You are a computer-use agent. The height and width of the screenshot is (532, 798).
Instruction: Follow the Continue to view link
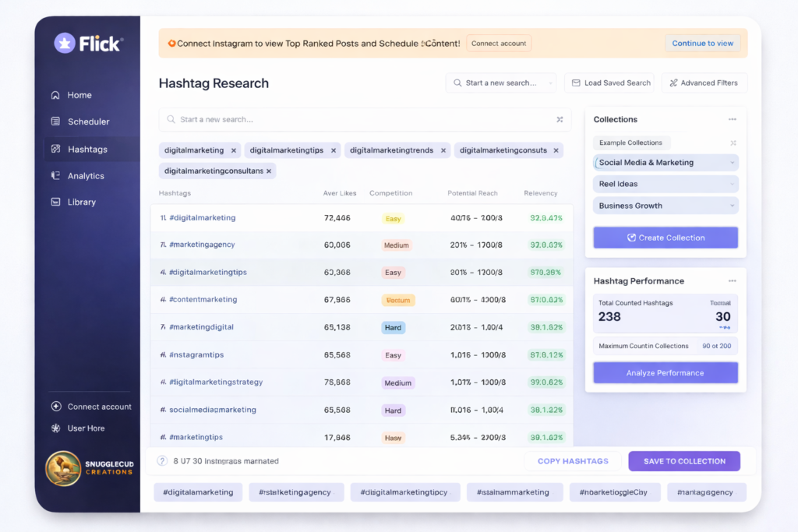(702, 43)
